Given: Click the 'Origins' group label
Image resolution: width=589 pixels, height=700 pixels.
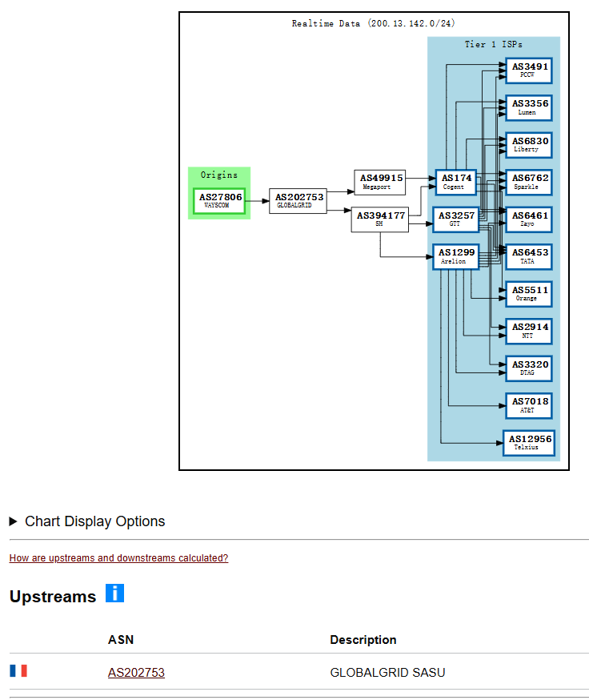Looking at the screenshot, I should click(219, 175).
